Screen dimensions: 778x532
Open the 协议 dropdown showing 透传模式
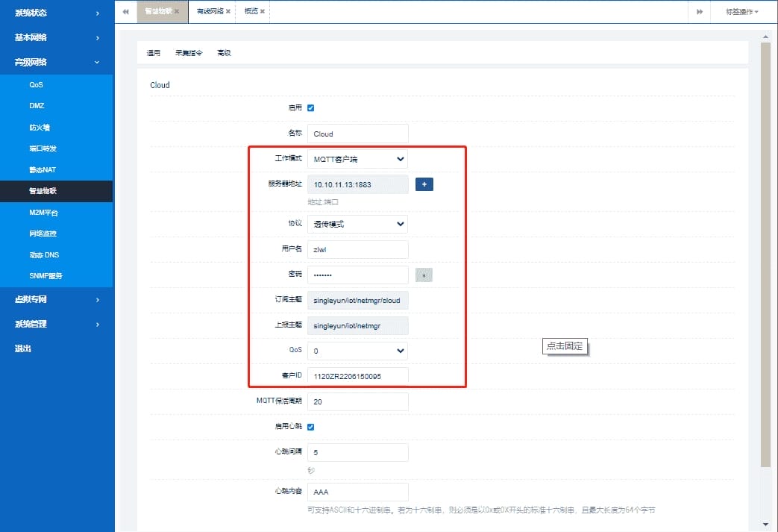[x=357, y=224]
